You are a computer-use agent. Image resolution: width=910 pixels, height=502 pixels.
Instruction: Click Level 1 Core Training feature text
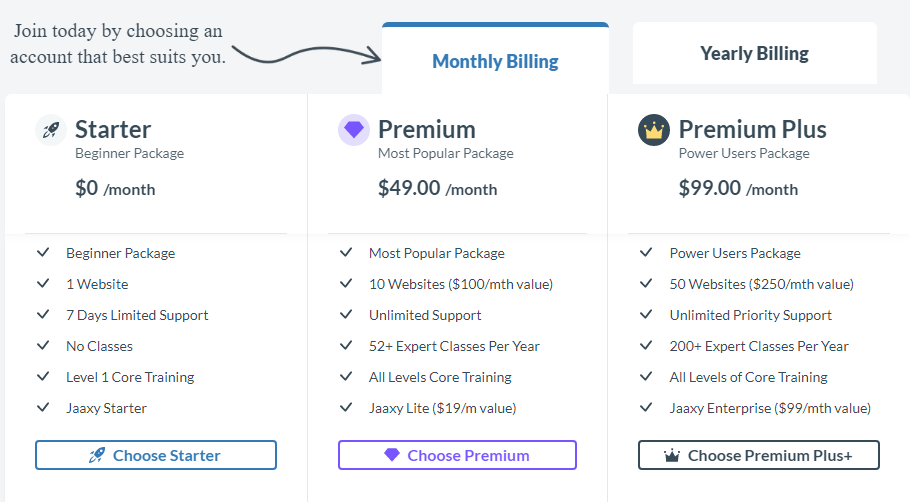[x=130, y=377]
